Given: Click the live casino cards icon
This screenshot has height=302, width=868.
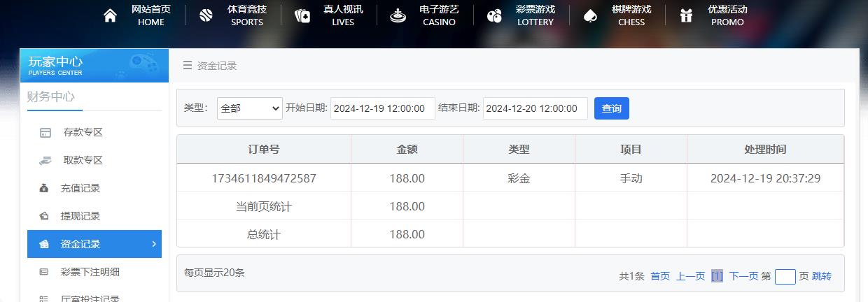Looking at the screenshot, I should pyautogui.click(x=302, y=16).
